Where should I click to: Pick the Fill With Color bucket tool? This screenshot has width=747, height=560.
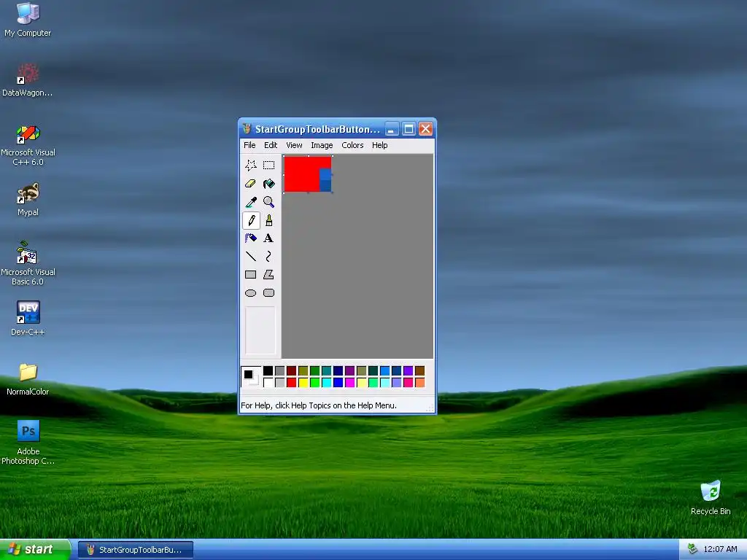268,184
